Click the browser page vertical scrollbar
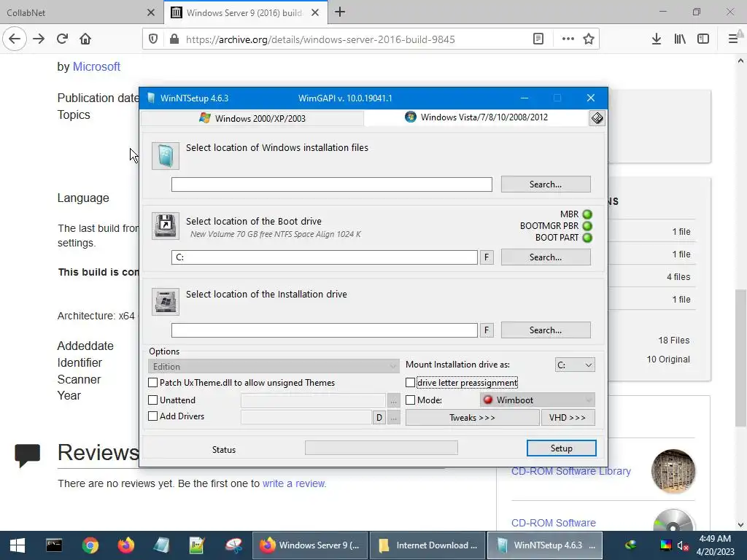 click(x=740, y=357)
